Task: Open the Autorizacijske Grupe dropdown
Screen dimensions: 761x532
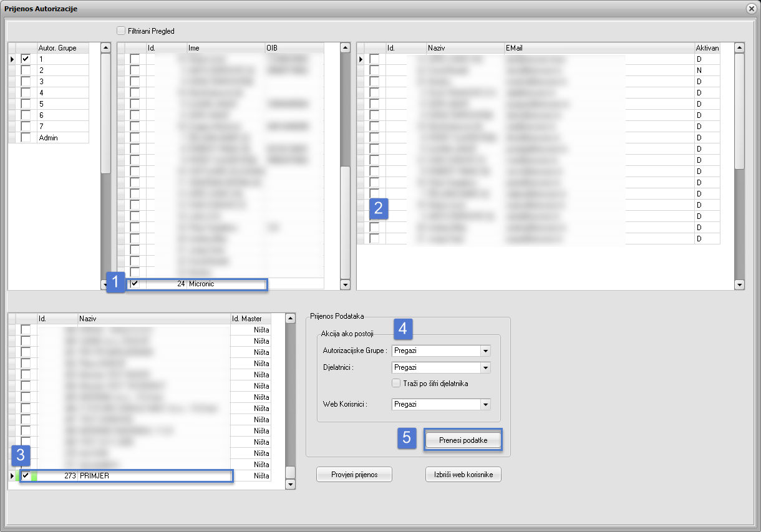Action: pos(485,351)
